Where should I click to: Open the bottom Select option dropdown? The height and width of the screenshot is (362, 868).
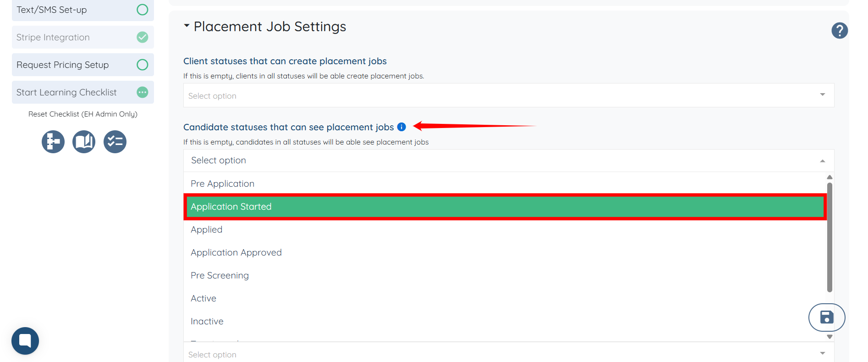508,354
